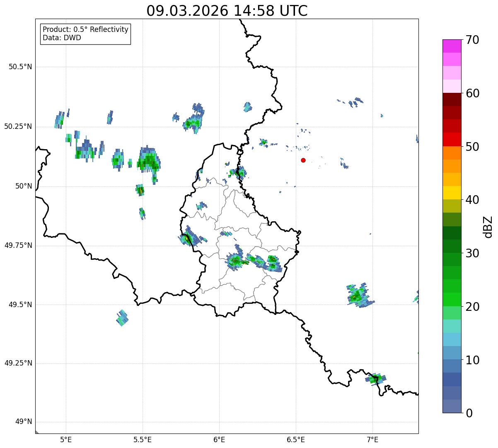Click the 6.5°E longitude label
498x448 pixels.
296,440
